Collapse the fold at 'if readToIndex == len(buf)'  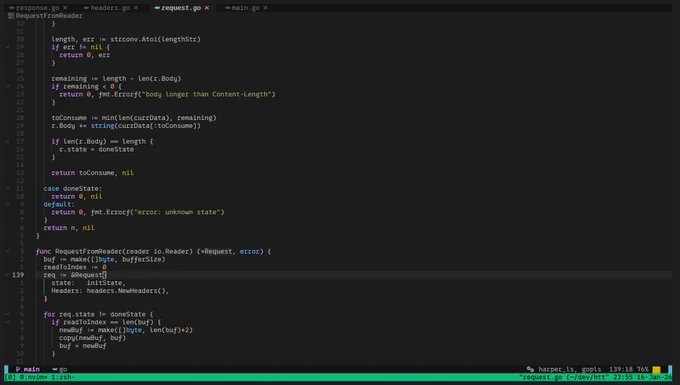(x=7, y=322)
